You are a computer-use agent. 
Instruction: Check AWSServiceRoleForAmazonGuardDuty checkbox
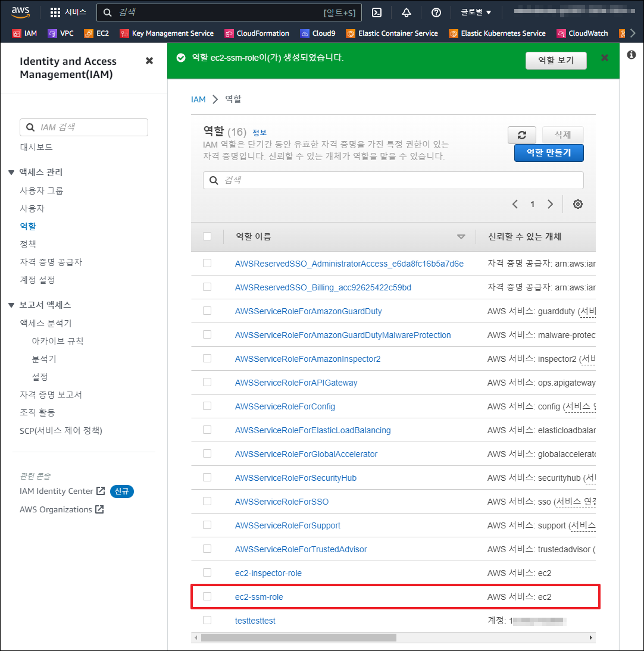[x=207, y=311]
